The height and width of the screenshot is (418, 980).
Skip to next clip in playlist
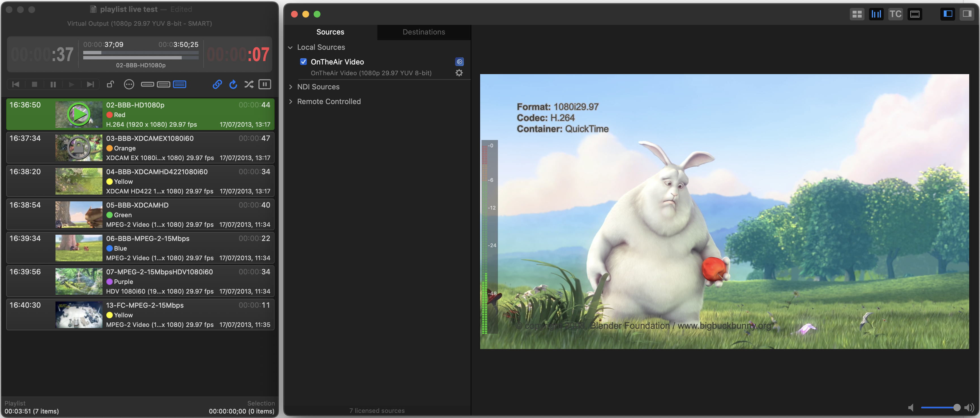click(x=90, y=84)
